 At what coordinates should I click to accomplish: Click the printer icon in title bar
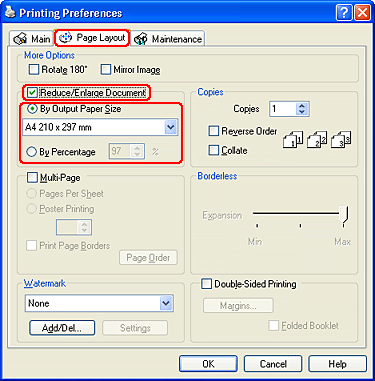10,13
